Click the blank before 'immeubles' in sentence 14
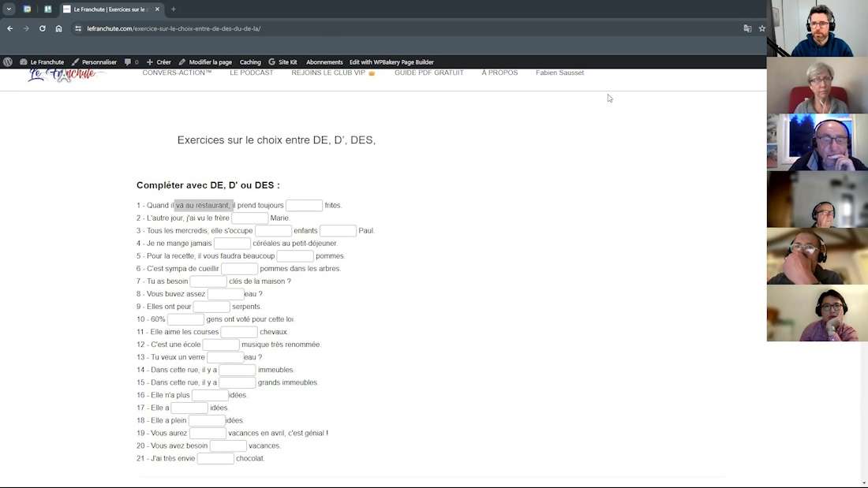The height and width of the screenshot is (488, 868). (237, 371)
